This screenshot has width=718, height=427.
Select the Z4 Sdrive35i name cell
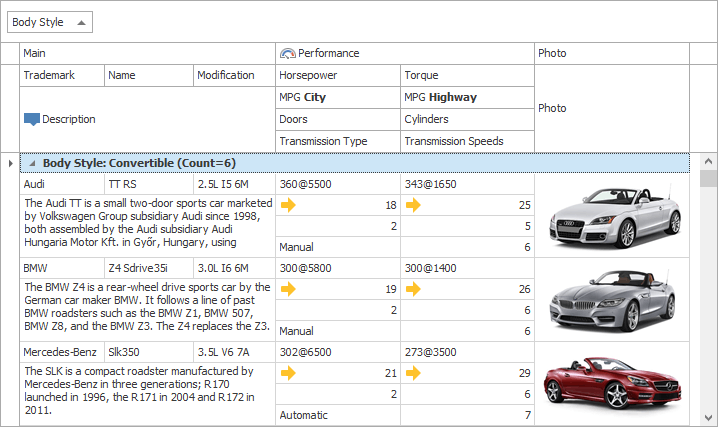149,268
